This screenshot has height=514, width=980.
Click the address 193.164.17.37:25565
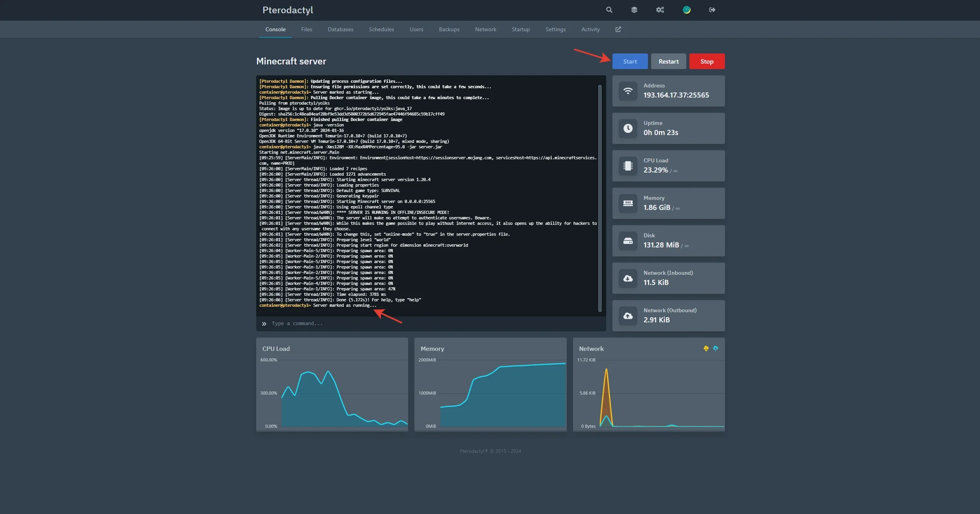click(x=676, y=95)
